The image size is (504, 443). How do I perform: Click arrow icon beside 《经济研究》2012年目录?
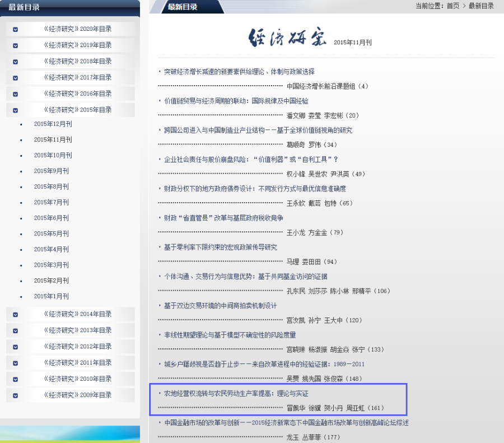click(15, 347)
